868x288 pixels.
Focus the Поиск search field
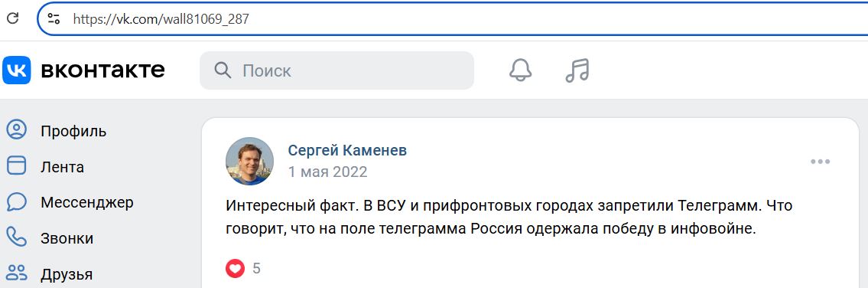coord(336,70)
